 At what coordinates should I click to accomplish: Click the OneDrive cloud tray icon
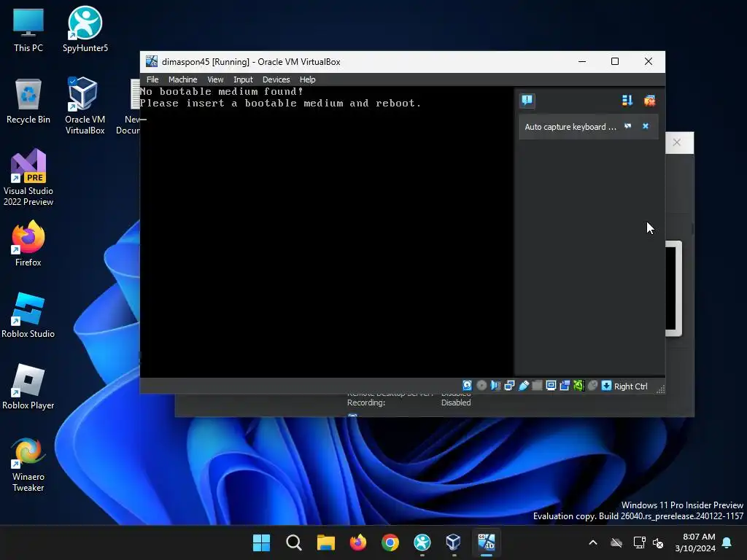(616, 542)
